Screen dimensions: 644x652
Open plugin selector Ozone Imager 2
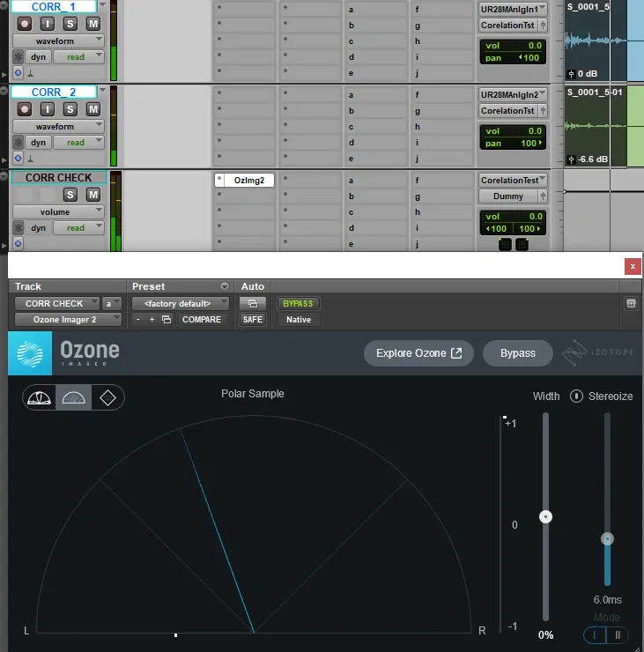click(68, 319)
